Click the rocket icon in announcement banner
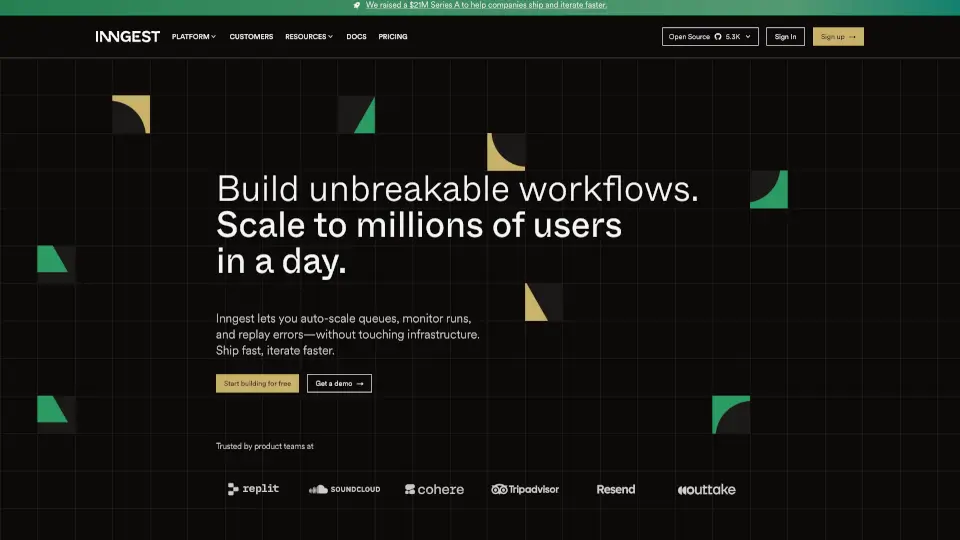This screenshot has width=960, height=540. point(357,5)
